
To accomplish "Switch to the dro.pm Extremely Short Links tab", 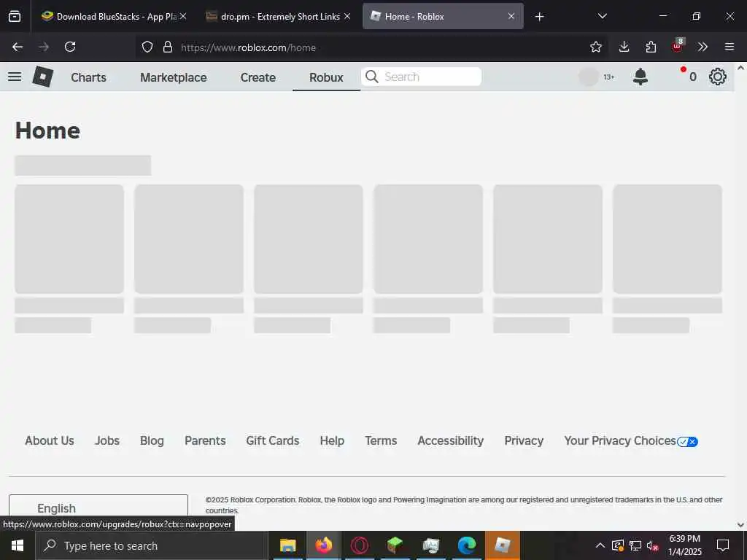I will point(280,17).
